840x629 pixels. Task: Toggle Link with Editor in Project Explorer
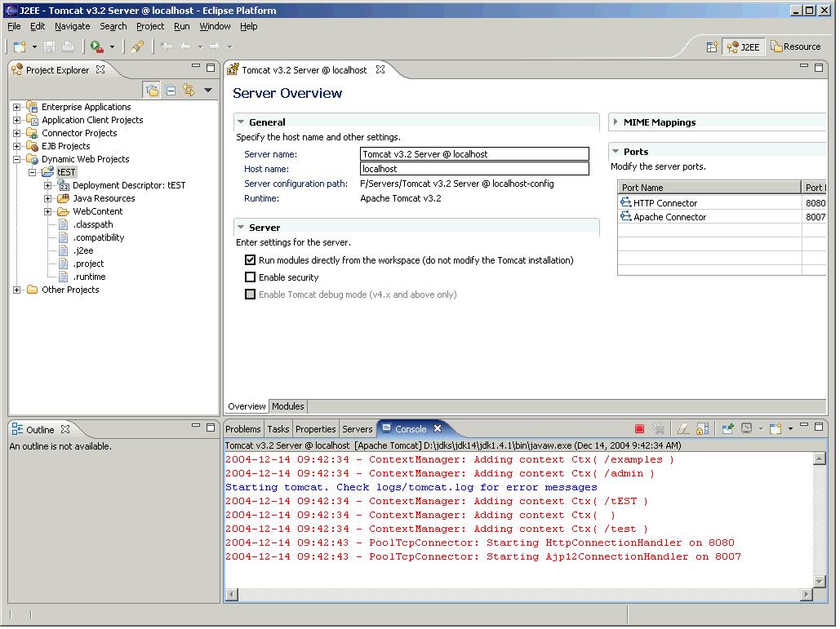(189, 91)
